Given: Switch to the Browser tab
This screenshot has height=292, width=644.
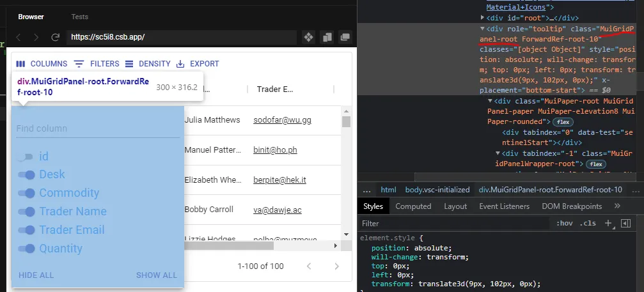Looking at the screenshot, I should (x=31, y=17).
